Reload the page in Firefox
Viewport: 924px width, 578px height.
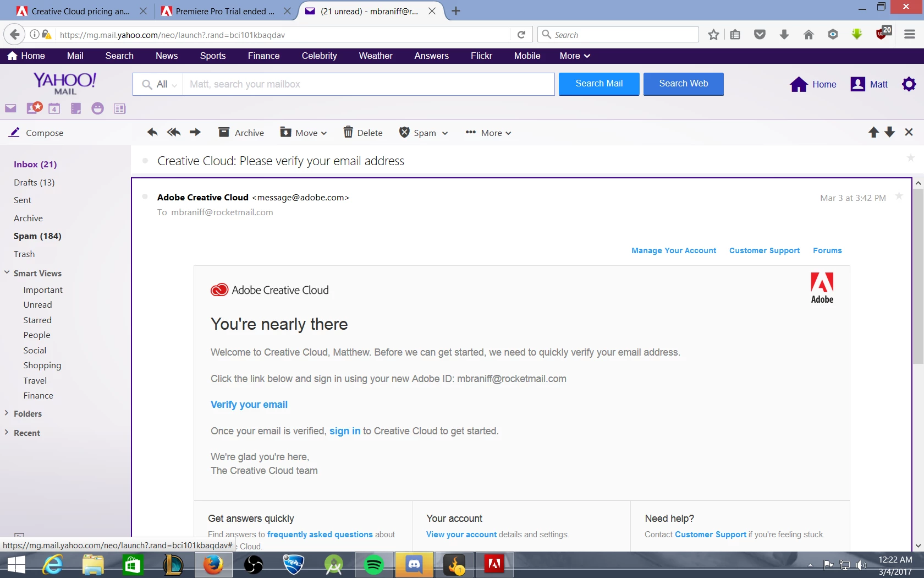point(521,35)
